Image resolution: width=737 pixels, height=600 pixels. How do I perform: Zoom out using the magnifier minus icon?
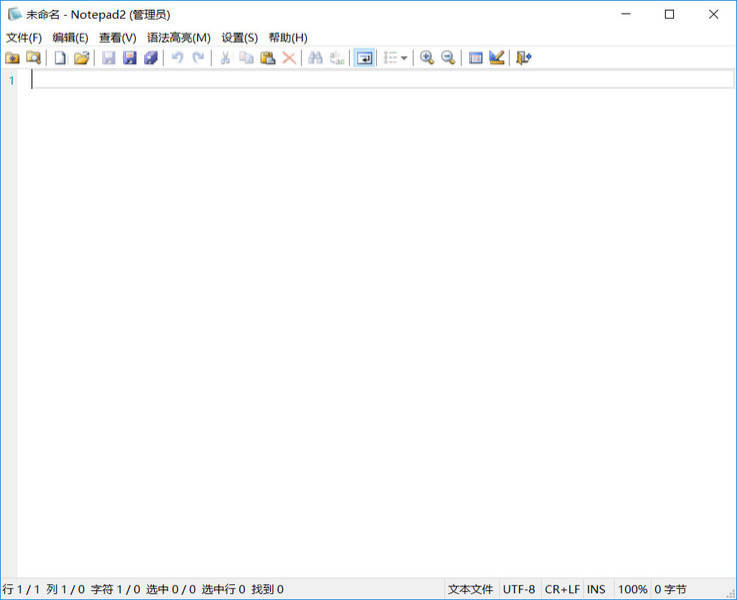(x=448, y=58)
